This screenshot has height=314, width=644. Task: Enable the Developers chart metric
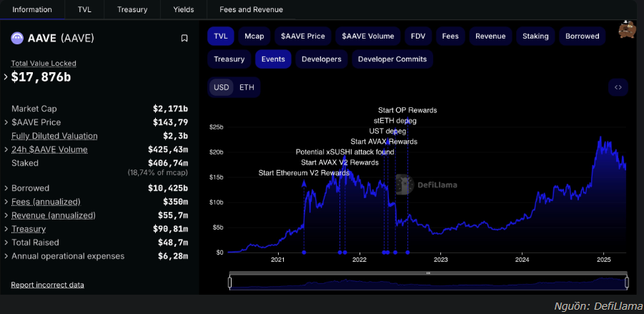321,59
